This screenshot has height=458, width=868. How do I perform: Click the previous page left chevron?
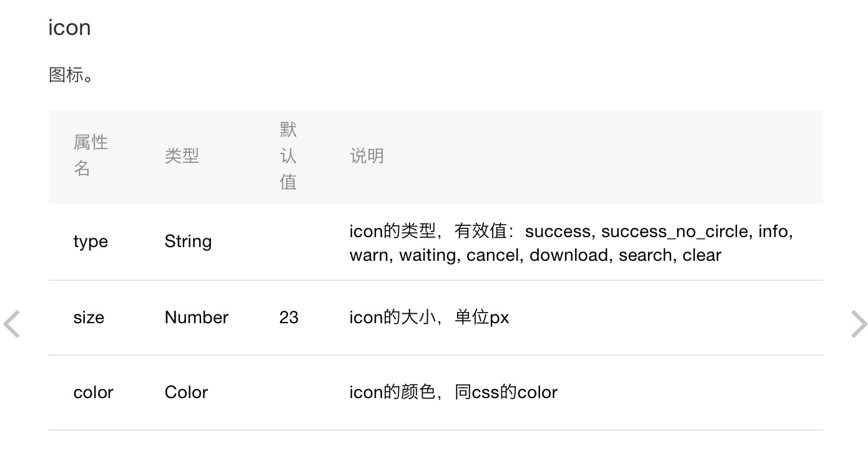[x=12, y=324]
